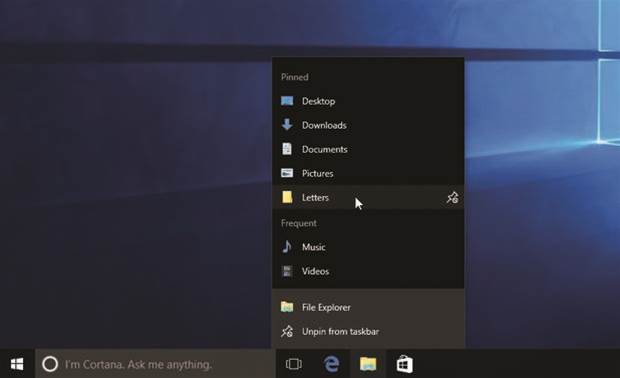The height and width of the screenshot is (378, 620).
Task: Click the Videos filmstrip icon
Action: [287, 271]
